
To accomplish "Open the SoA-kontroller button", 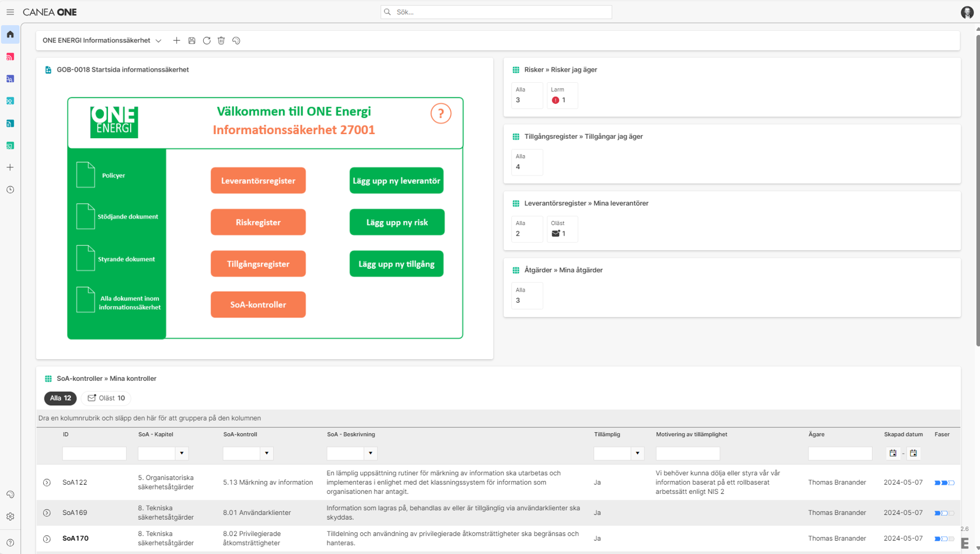I will tap(258, 305).
